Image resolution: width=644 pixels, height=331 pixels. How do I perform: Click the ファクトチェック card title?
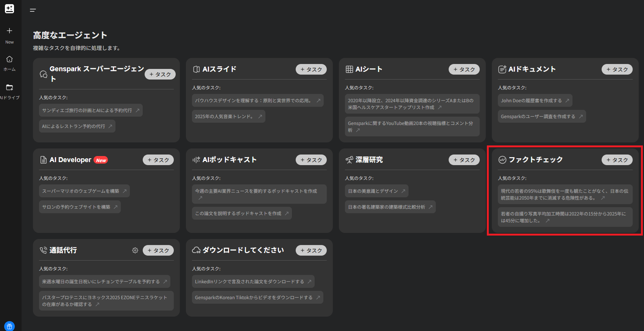pos(535,160)
